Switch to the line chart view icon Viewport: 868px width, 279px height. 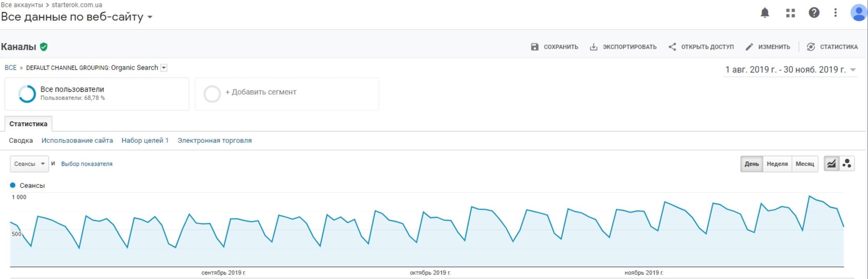click(831, 164)
